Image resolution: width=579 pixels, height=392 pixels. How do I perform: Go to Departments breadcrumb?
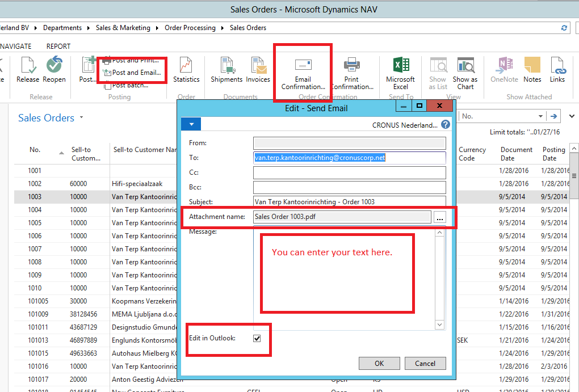[x=62, y=28]
